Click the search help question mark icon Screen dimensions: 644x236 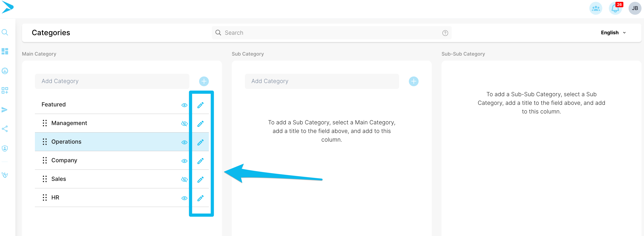coord(445,33)
